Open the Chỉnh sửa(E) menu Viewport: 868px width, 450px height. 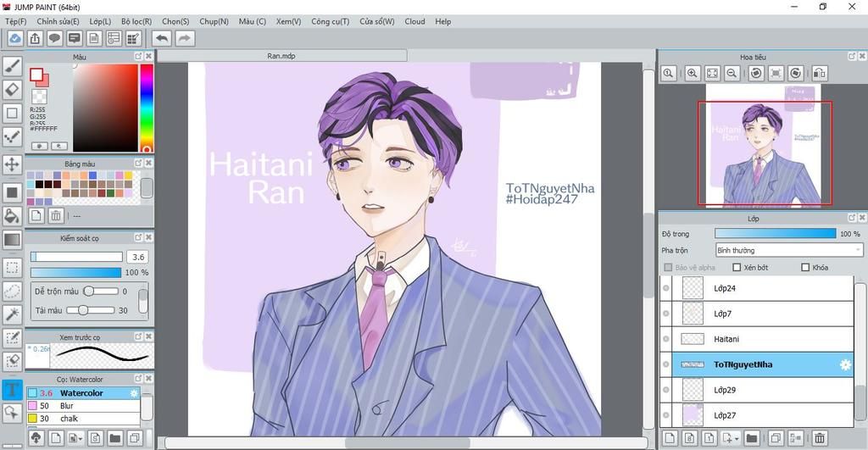point(58,21)
